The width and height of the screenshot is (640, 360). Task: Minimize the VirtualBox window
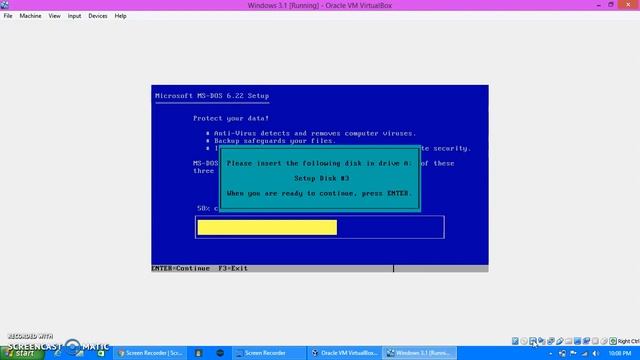(x=598, y=5)
